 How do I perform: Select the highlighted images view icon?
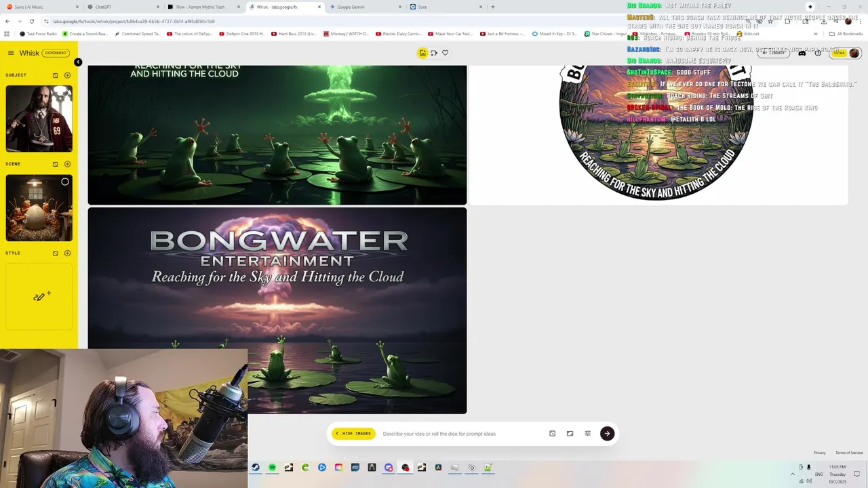(422, 53)
